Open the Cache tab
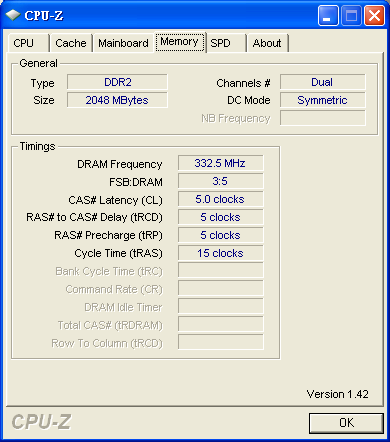This screenshot has width=390, height=442. click(71, 43)
